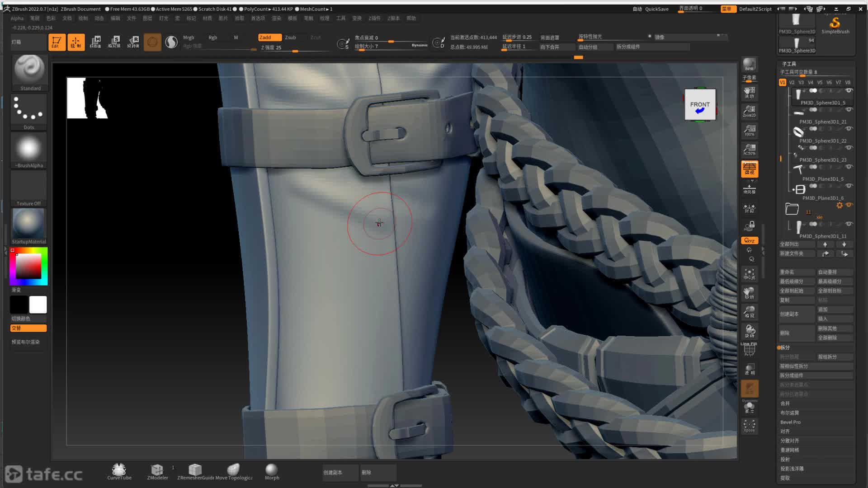Select the Scale (S) transform mode
The width and height of the screenshot is (868, 488).
[x=114, y=42]
